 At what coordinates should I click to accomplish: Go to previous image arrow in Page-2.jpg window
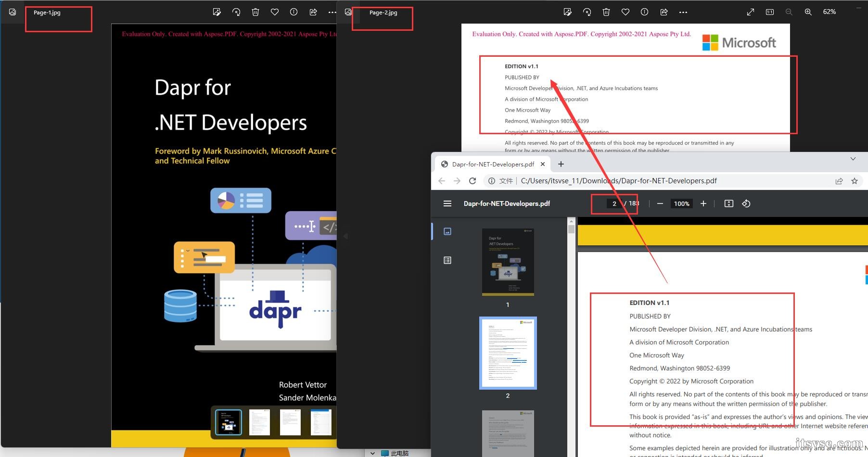pos(345,236)
